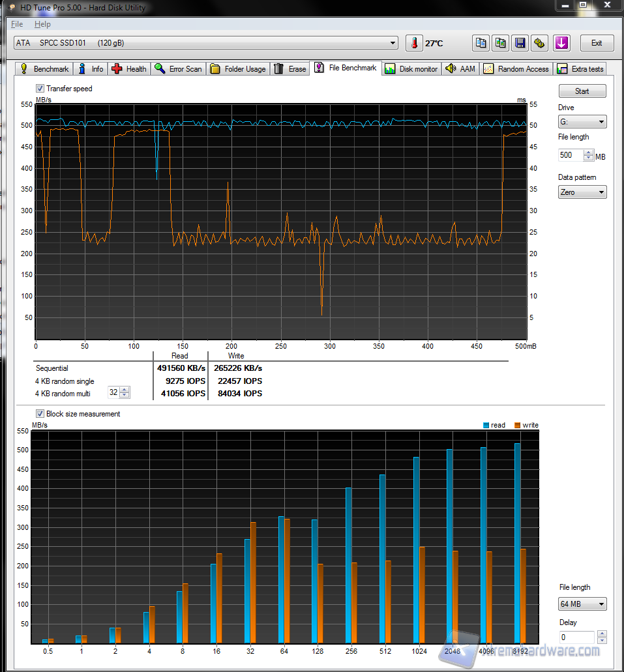Open the Health tab
This screenshot has height=672, width=624.
(129, 69)
